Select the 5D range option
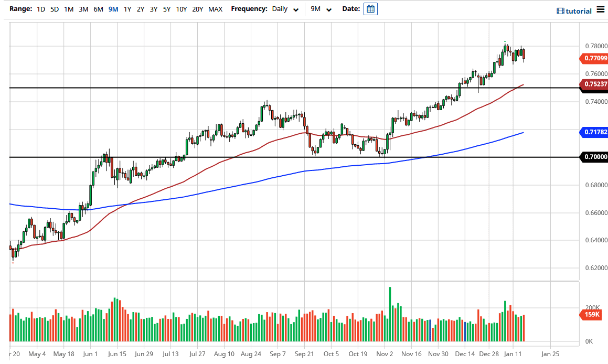 click(54, 9)
